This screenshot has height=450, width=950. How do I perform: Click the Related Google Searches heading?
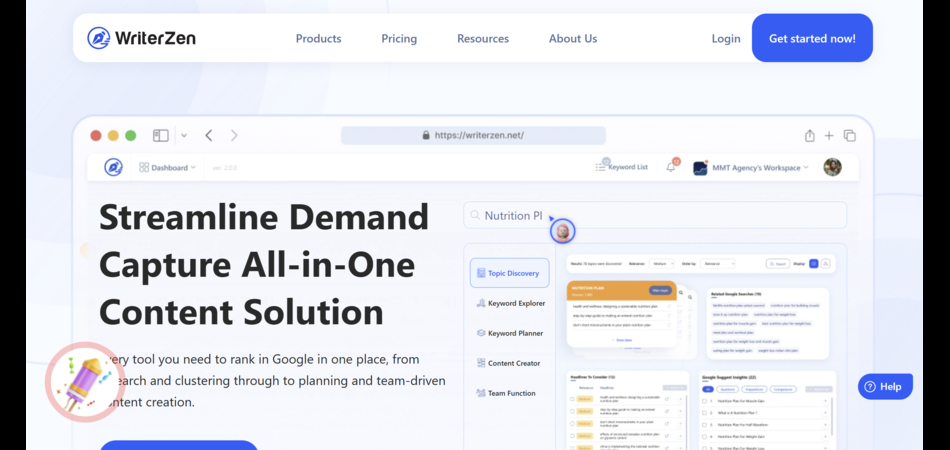point(737,294)
